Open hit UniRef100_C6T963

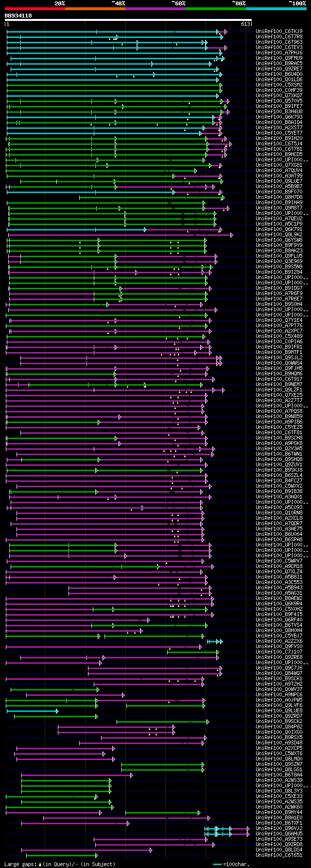click(x=279, y=42)
